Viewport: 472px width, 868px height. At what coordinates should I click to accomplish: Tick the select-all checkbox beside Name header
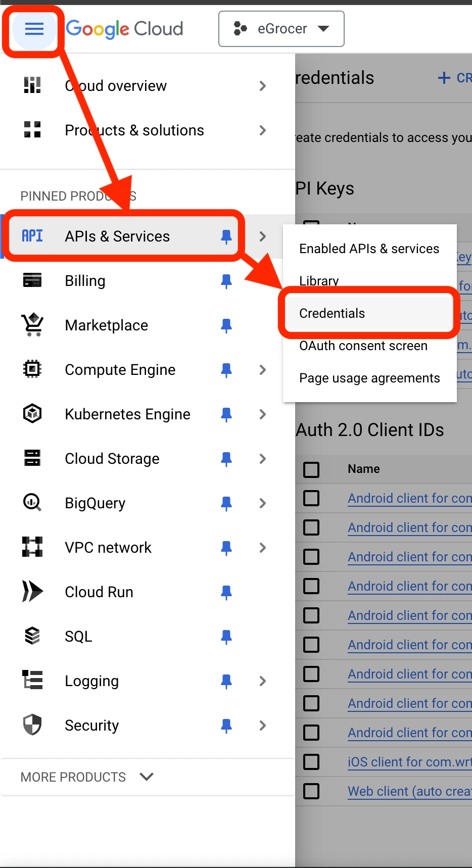click(x=311, y=469)
